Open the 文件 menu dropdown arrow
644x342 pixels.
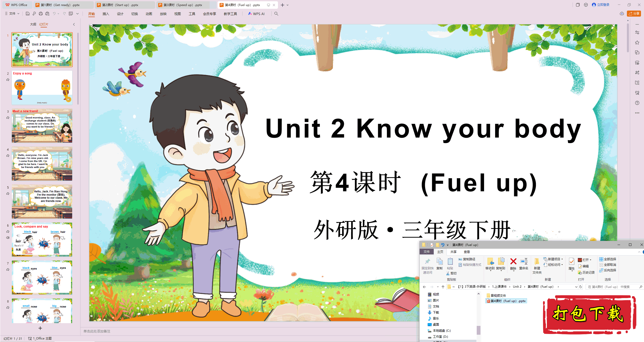click(x=18, y=14)
